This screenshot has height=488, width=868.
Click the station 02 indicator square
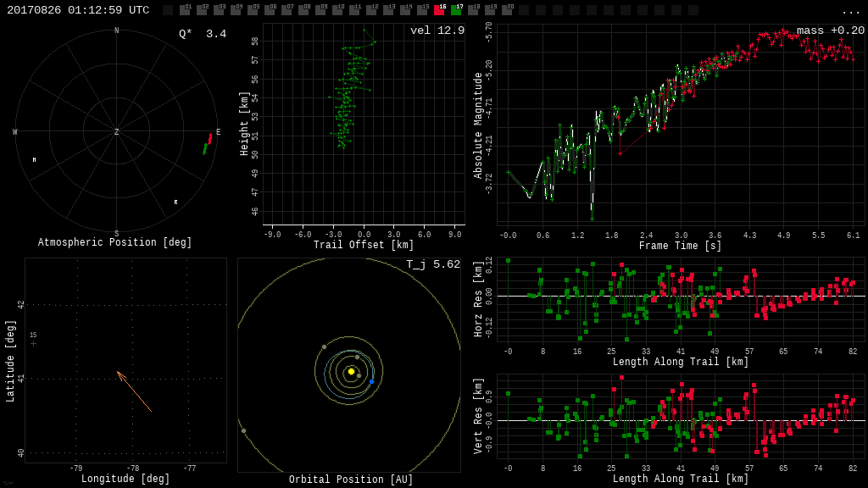pyautogui.click(x=202, y=10)
